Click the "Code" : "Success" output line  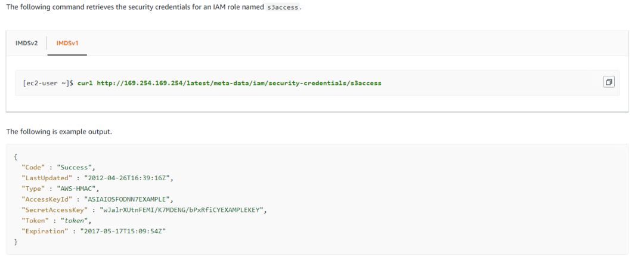click(x=58, y=167)
